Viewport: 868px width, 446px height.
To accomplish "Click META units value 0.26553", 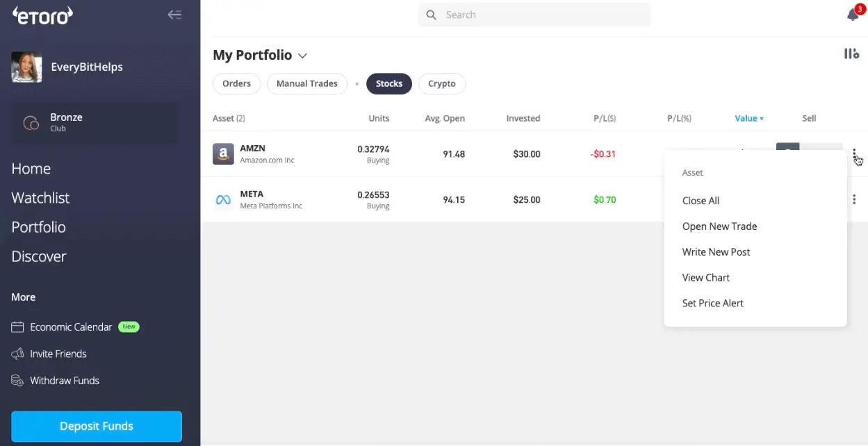I will [x=373, y=195].
